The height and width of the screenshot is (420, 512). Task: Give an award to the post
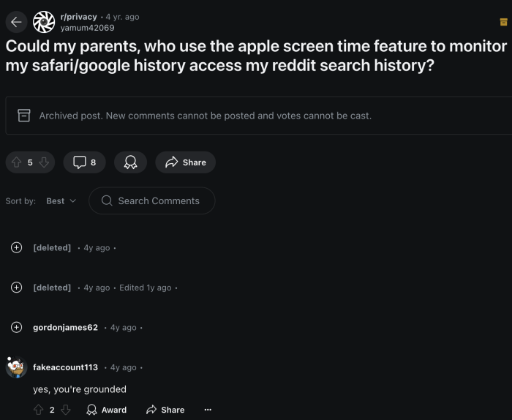click(x=130, y=162)
